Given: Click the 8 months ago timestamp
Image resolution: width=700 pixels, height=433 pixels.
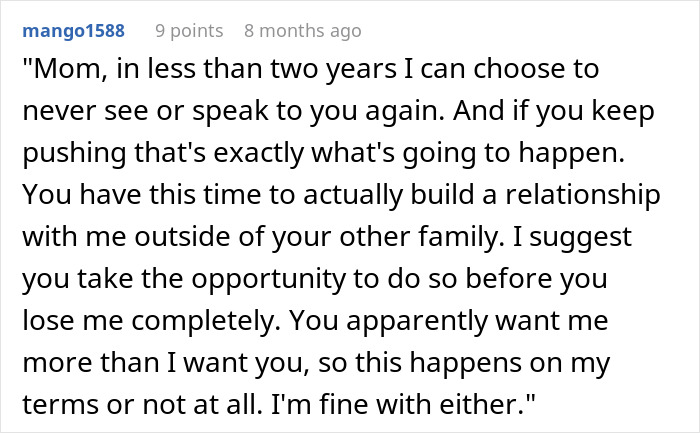Looking at the screenshot, I should click(x=302, y=31).
